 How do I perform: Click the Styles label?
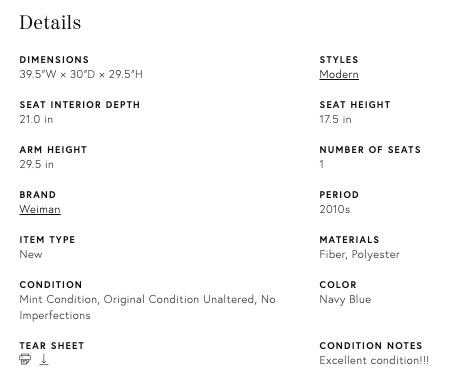pyautogui.click(x=339, y=60)
